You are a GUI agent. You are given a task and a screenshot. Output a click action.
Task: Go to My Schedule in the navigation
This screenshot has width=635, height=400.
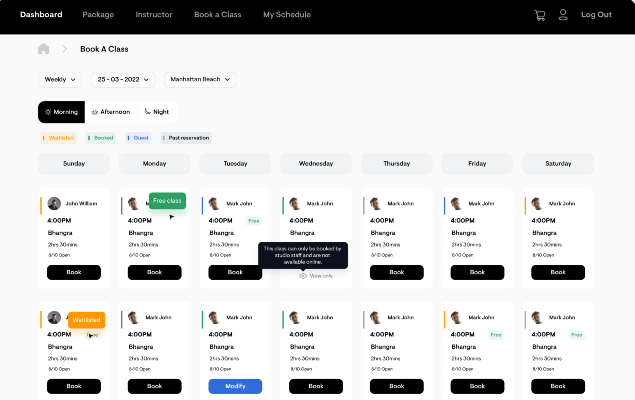click(x=287, y=15)
